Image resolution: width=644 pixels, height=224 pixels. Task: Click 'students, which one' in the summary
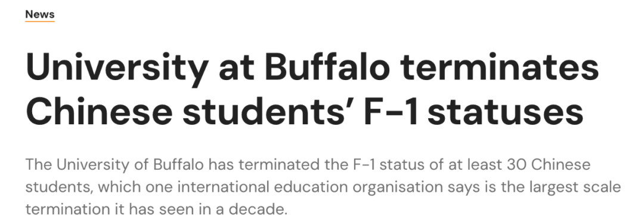click(99, 187)
